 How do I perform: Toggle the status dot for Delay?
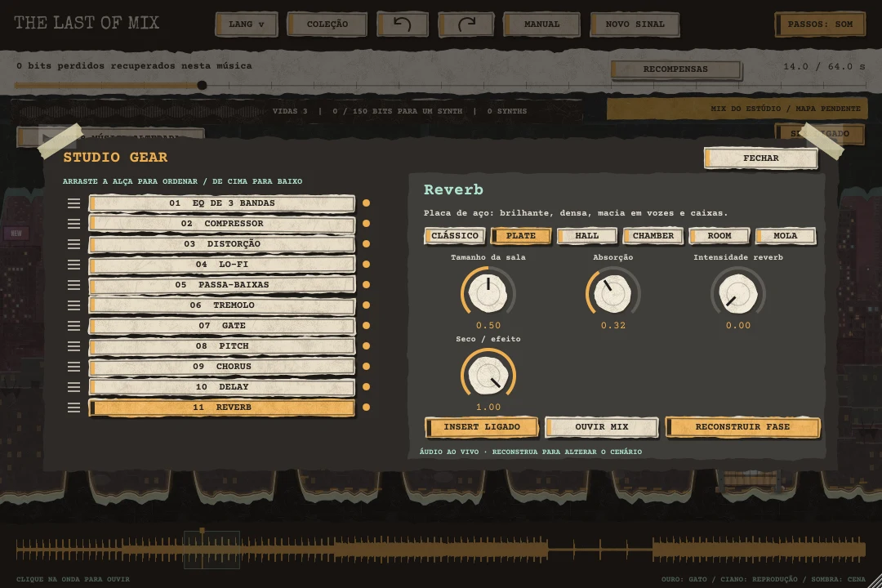[366, 386]
